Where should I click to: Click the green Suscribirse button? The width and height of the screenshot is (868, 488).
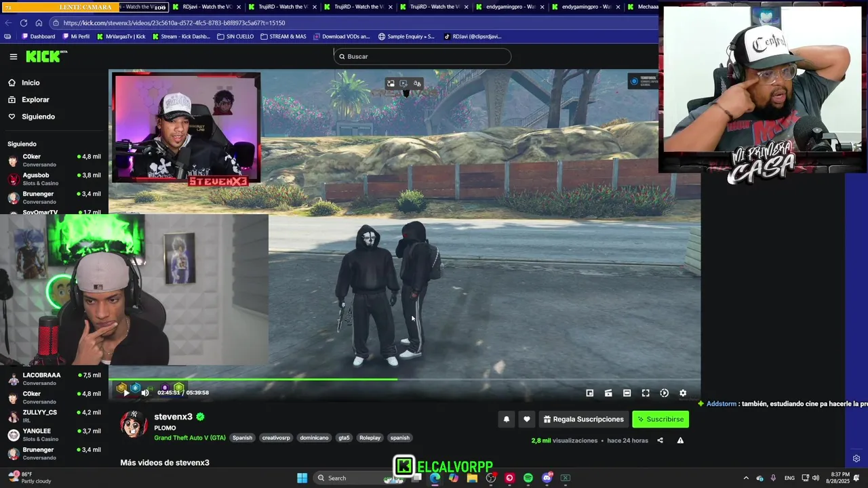(x=660, y=420)
